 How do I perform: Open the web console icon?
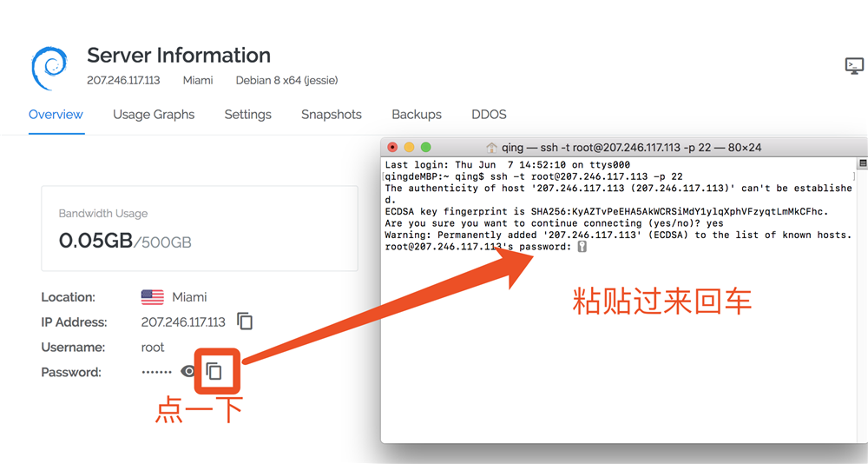(854, 65)
